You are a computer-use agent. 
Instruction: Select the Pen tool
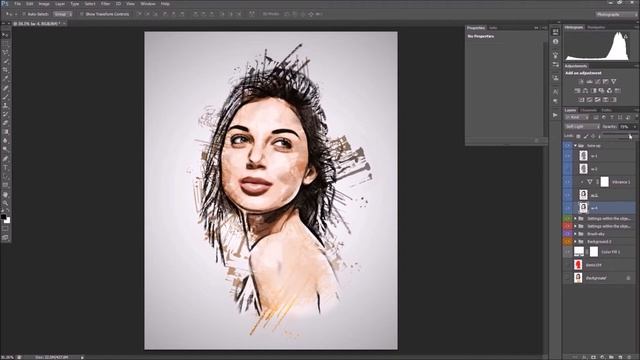5,158
